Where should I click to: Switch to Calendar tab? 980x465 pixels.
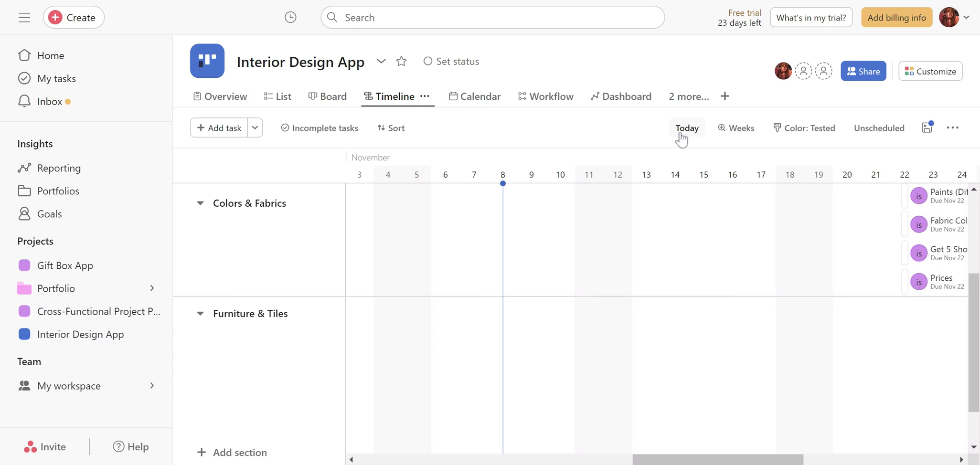[x=475, y=96]
